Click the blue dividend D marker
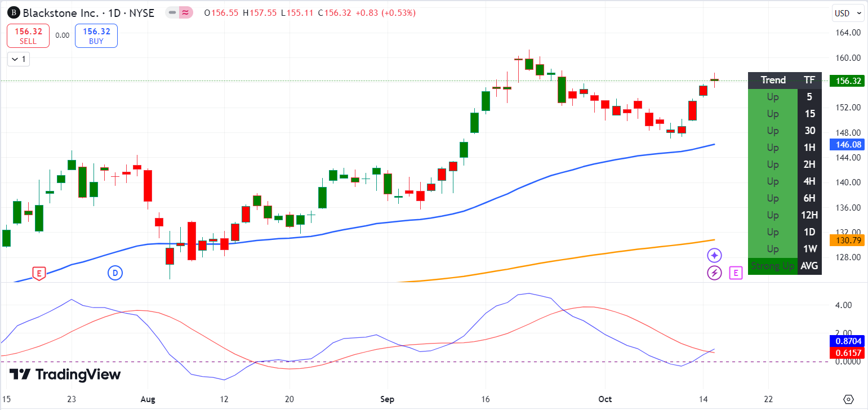 point(115,274)
